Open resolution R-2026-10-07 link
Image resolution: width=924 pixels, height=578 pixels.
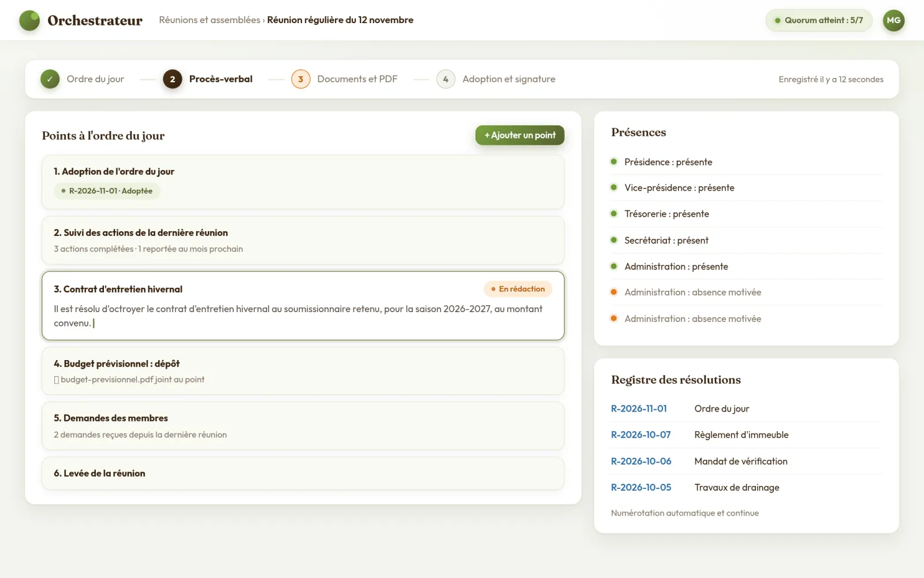tap(641, 435)
